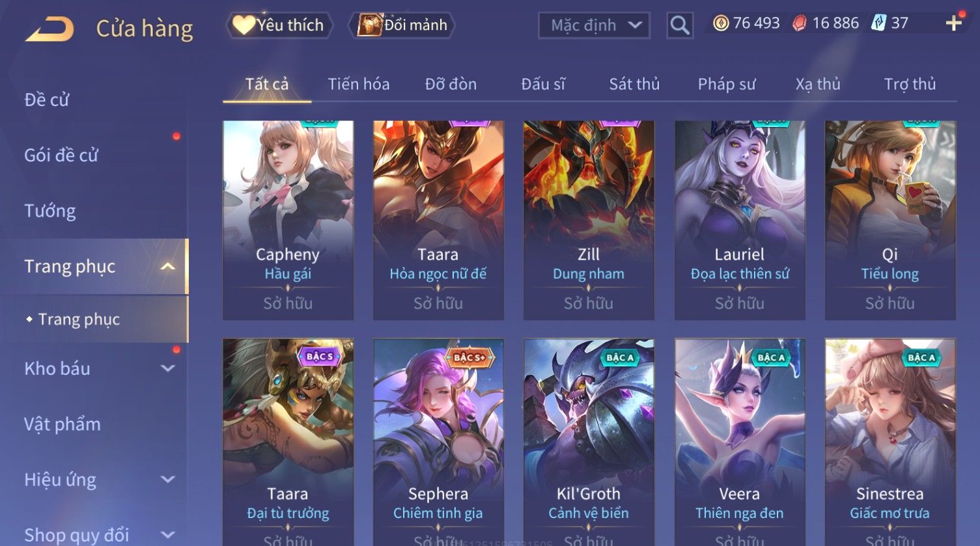
Task: Expand the Hiệu ứng sidebar section
Action: tap(168, 480)
